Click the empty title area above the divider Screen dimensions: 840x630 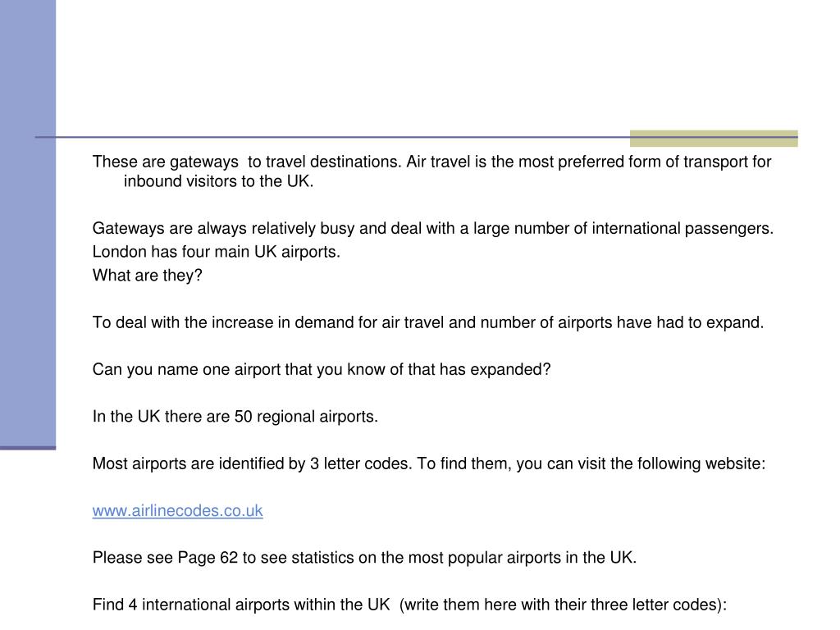pos(427,67)
